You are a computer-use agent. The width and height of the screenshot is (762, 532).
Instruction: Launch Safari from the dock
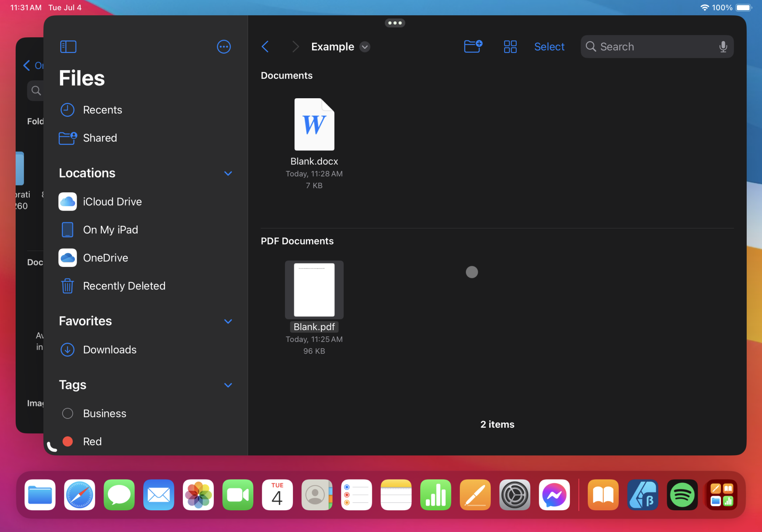pyautogui.click(x=80, y=495)
